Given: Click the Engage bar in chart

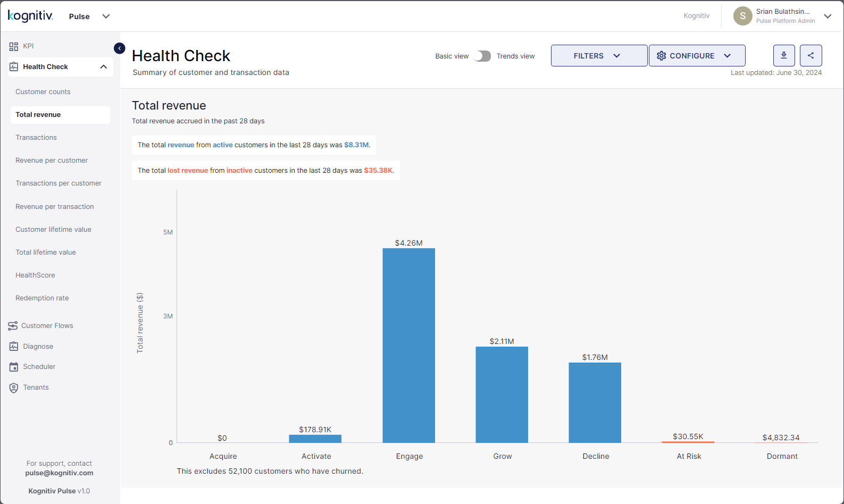Looking at the screenshot, I should pyautogui.click(x=409, y=346).
